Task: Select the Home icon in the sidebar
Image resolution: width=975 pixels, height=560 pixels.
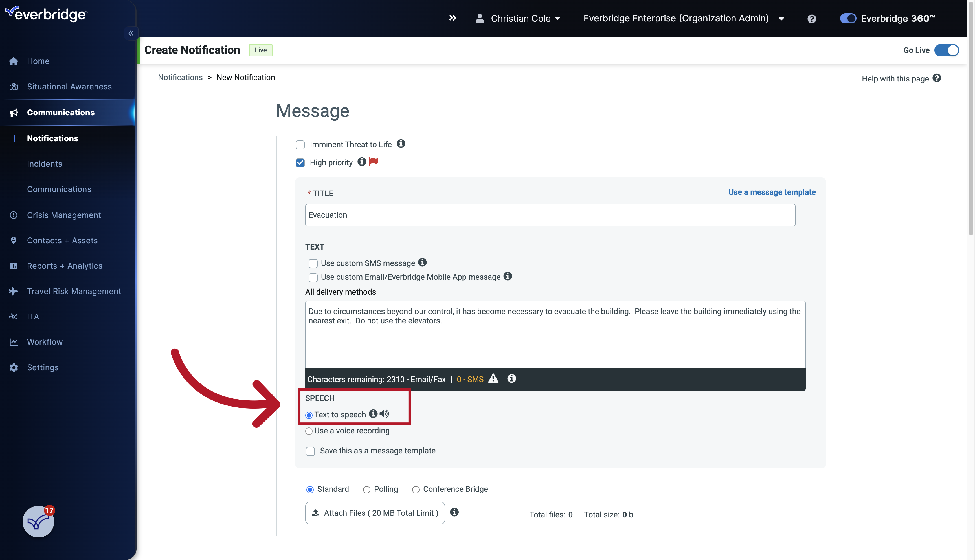Action: pyautogui.click(x=14, y=61)
